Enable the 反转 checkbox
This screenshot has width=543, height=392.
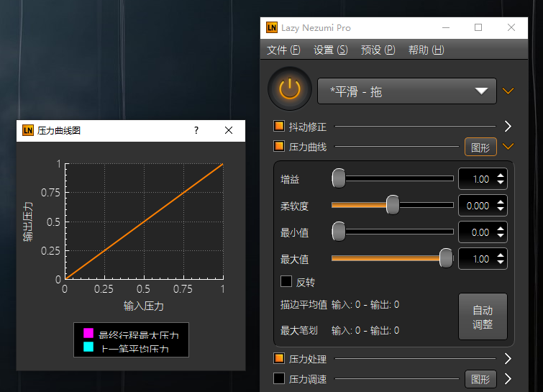tap(286, 281)
